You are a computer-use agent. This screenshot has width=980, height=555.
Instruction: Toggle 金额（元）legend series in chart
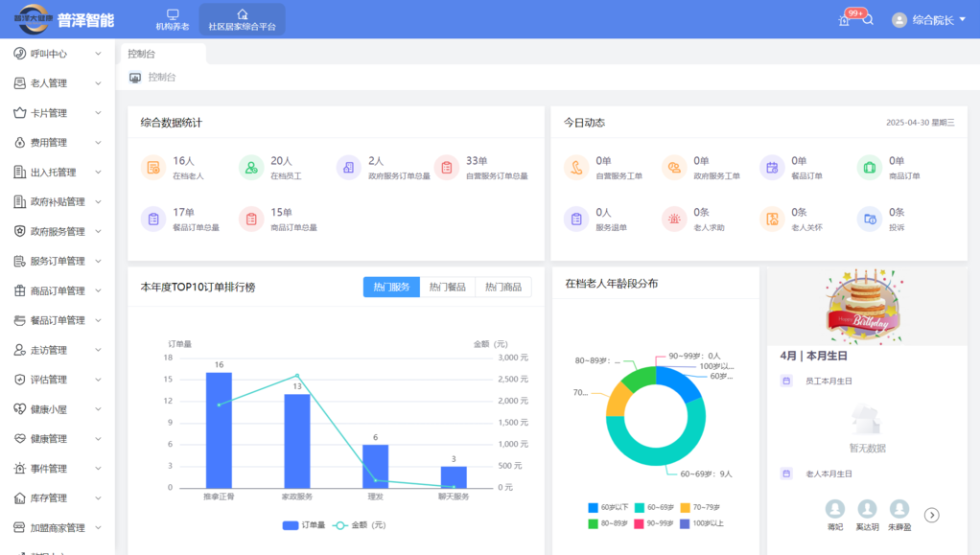(x=359, y=525)
